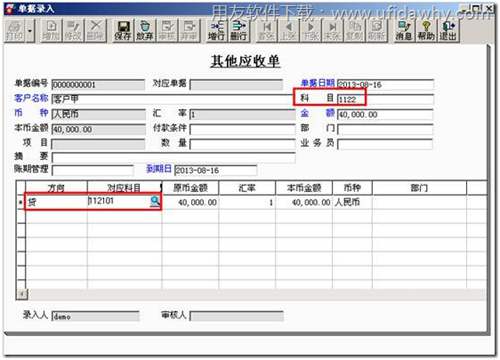This screenshot has height=360, width=500.
Task: Click the 币种 blue label in header
Action: pyautogui.click(x=31, y=113)
